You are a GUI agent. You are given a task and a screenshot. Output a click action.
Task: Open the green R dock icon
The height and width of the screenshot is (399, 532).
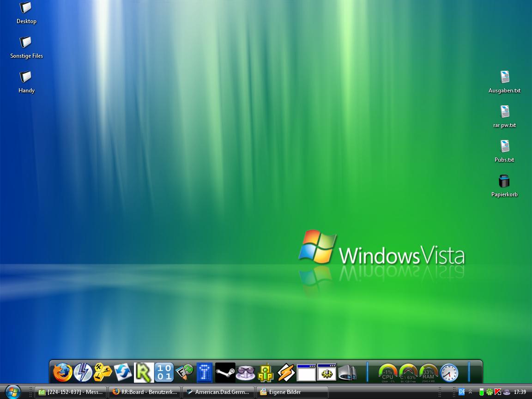coord(144,372)
